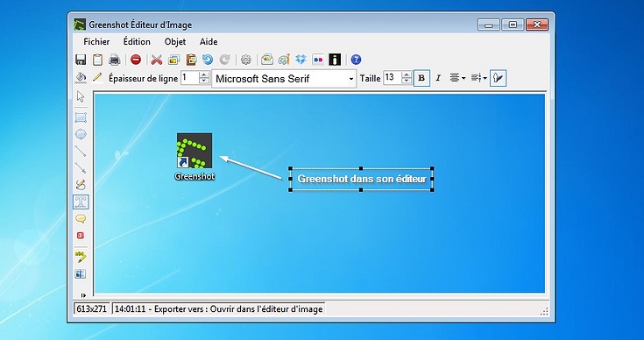Upload to Imgur black icon
Image resolution: width=644 pixels, height=340 pixels.
335,60
